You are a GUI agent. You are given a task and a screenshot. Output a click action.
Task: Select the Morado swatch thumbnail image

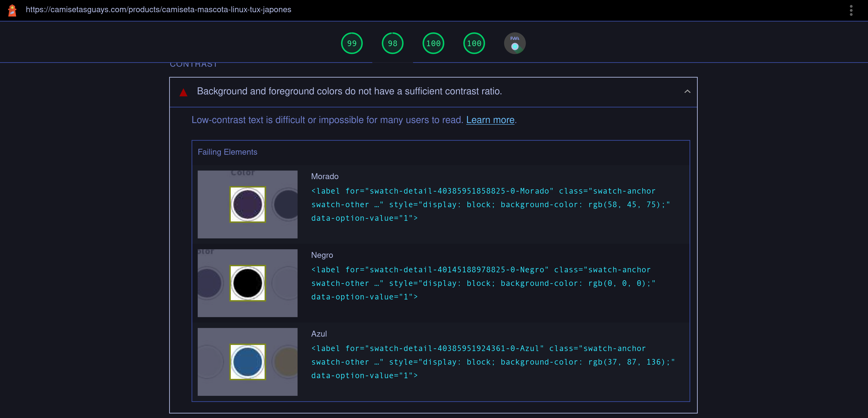247,204
